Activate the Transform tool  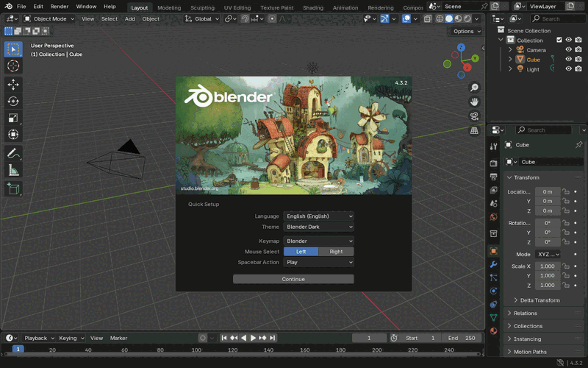(x=13, y=135)
